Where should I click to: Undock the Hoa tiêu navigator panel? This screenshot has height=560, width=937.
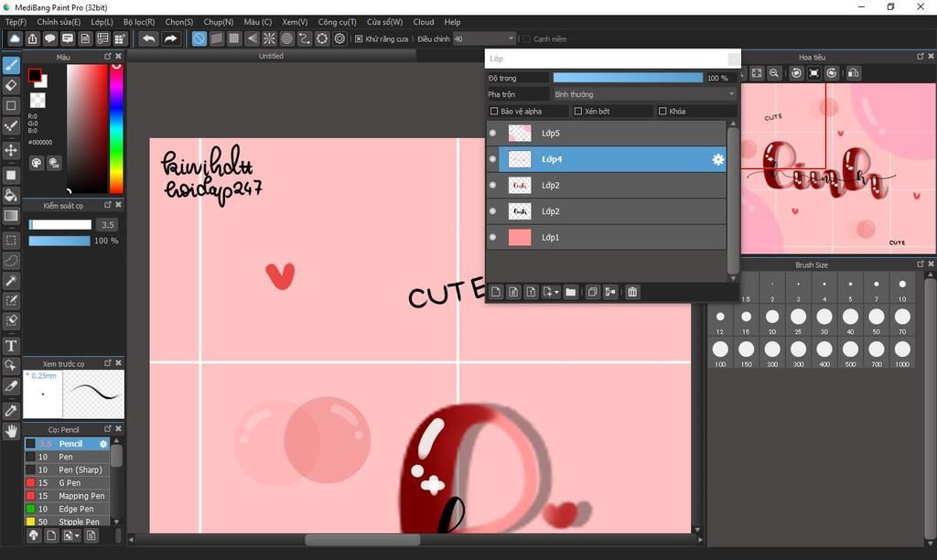click(x=921, y=56)
